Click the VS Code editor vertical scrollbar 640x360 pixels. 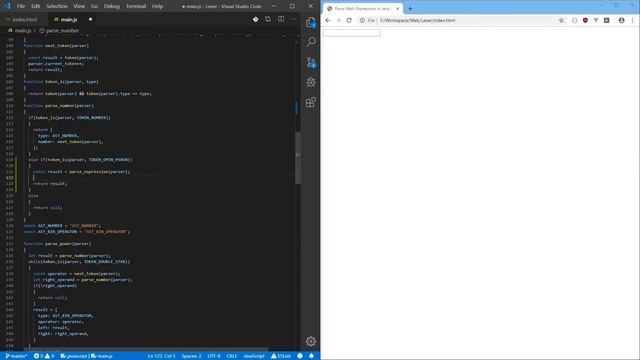pos(298,158)
